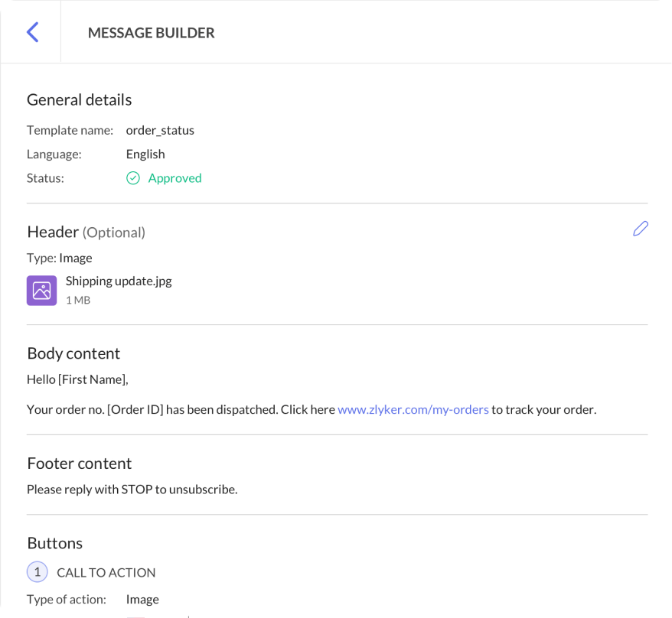Click the Type of action Image value
This screenshot has width=672, height=618.
[x=142, y=599]
